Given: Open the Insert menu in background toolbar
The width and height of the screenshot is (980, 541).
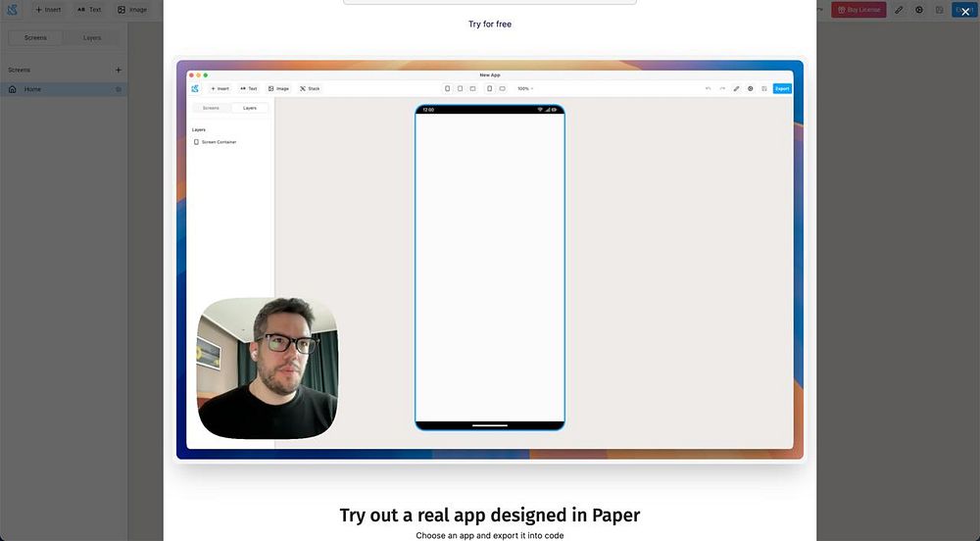Looking at the screenshot, I should pyautogui.click(x=48, y=10).
